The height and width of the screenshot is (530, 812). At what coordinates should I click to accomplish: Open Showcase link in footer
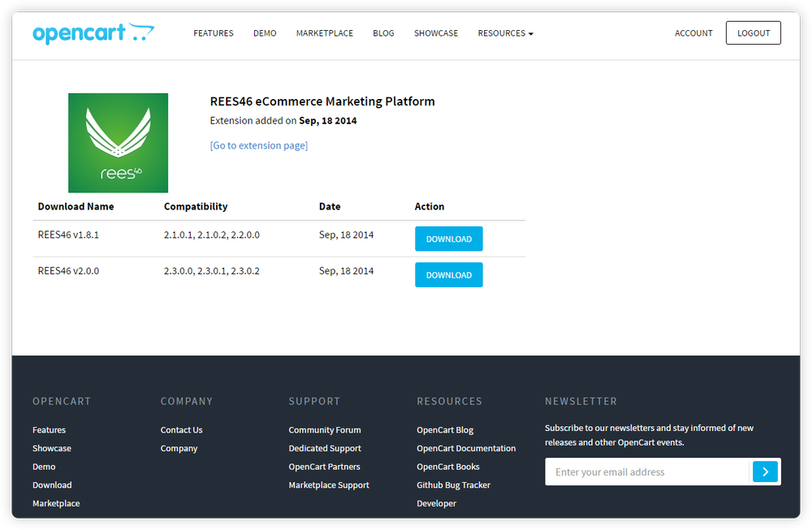pos(52,448)
